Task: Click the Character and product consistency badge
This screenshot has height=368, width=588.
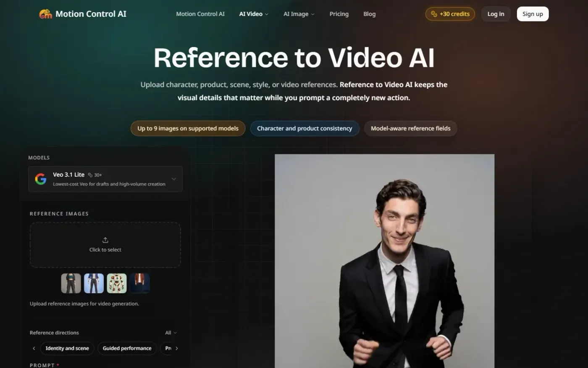Action: coord(304,128)
